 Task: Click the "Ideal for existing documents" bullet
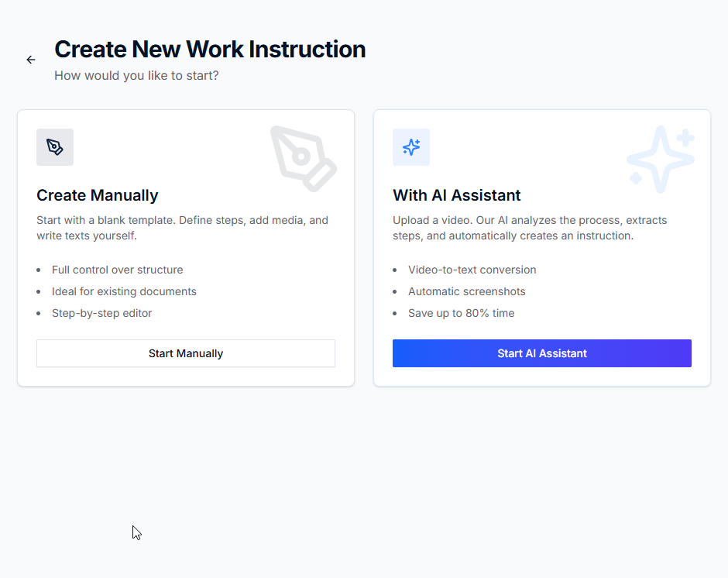124,291
